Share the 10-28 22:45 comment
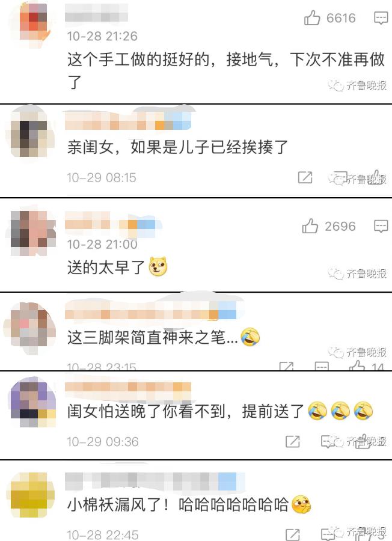 293,534
